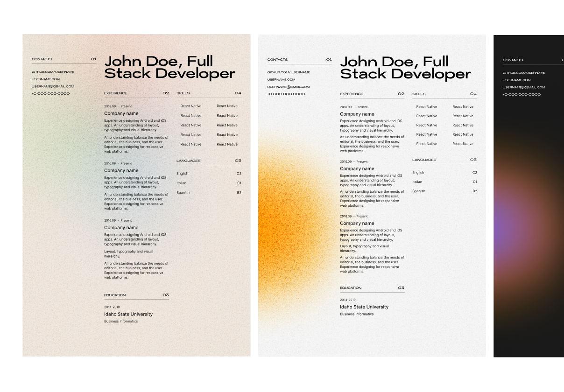
Task: Select phone number +0 000 000 0000 on beige resume
Action: [x=50, y=94]
